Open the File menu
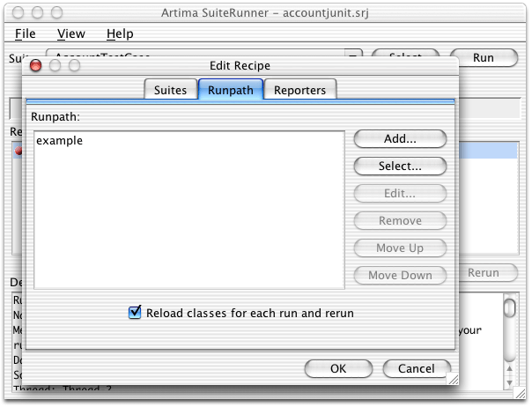532x407 pixels. click(x=26, y=33)
